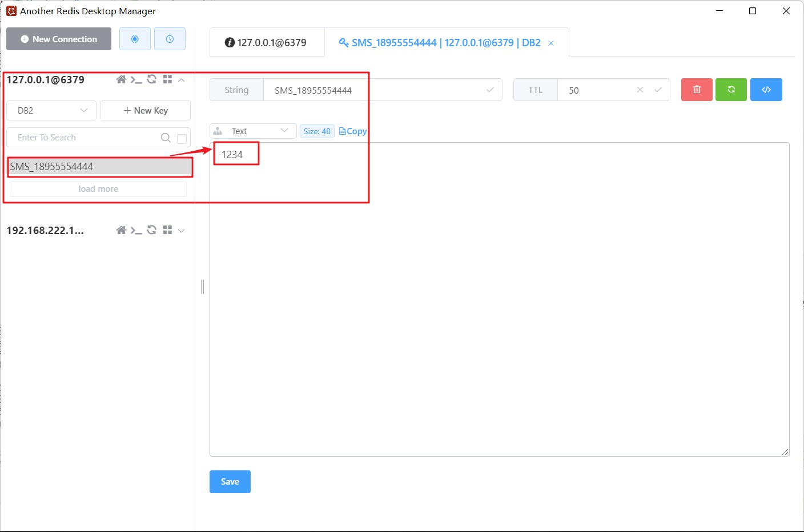The width and height of the screenshot is (804, 532).
Task: Close the SMS_18955554444 tab
Action: [x=551, y=43]
